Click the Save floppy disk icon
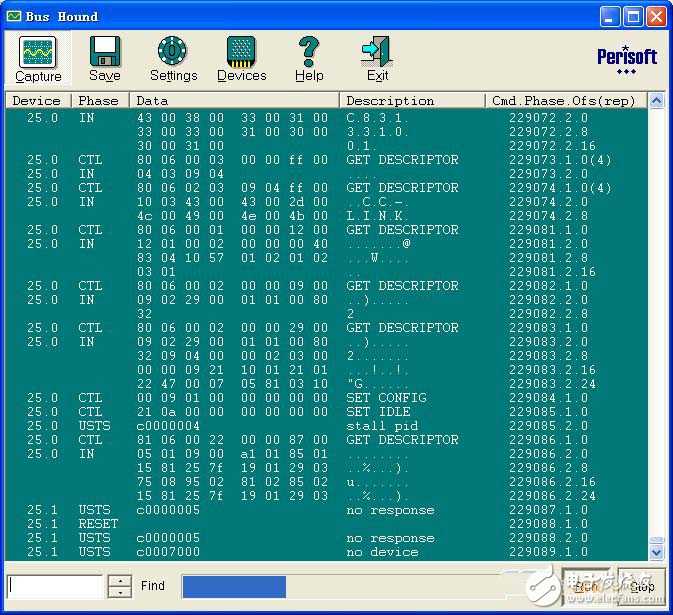 coord(105,51)
